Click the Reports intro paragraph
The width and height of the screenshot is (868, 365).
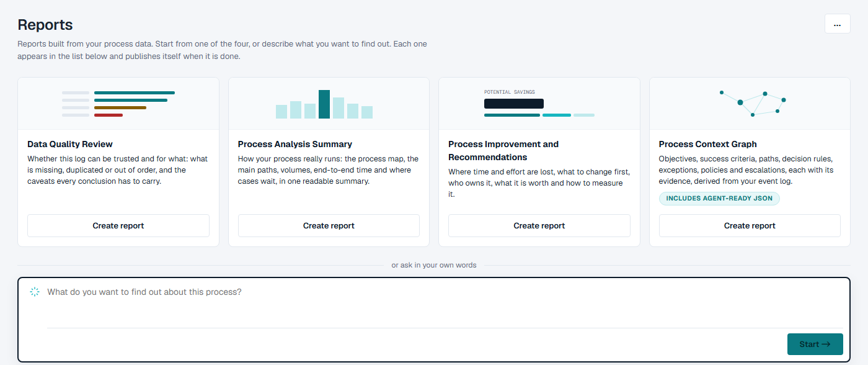point(222,50)
